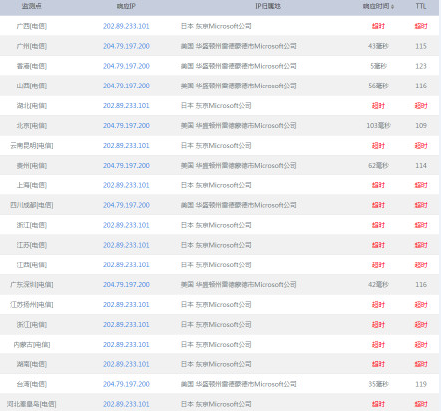
Task: Select the 内蒙古[电信] monitoring point cell
Action: point(32,344)
